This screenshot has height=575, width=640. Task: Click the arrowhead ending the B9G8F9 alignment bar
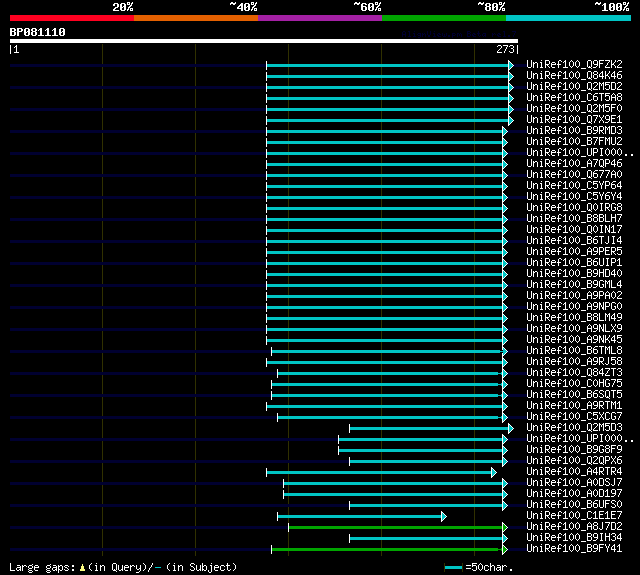505,451
